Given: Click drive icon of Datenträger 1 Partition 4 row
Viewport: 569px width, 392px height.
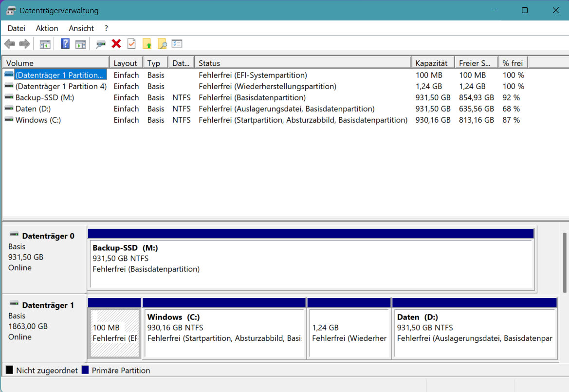Looking at the screenshot, I should click(x=9, y=86).
